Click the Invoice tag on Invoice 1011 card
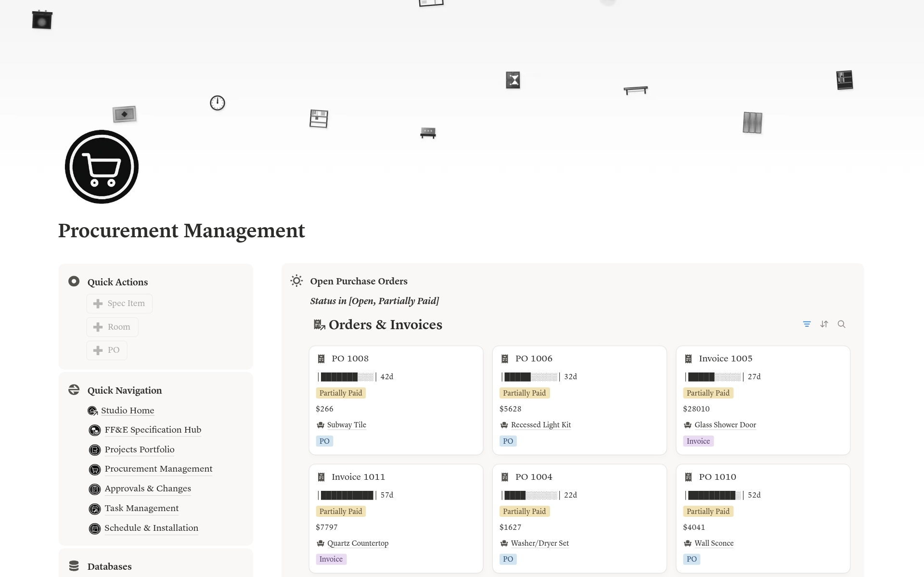924x577 pixels. (x=331, y=559)
